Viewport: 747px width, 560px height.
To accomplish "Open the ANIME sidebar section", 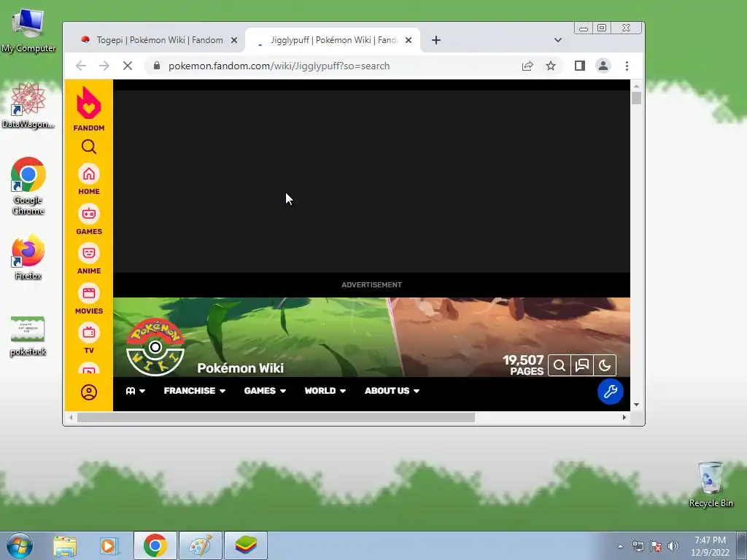I will [x=88, y=259].
